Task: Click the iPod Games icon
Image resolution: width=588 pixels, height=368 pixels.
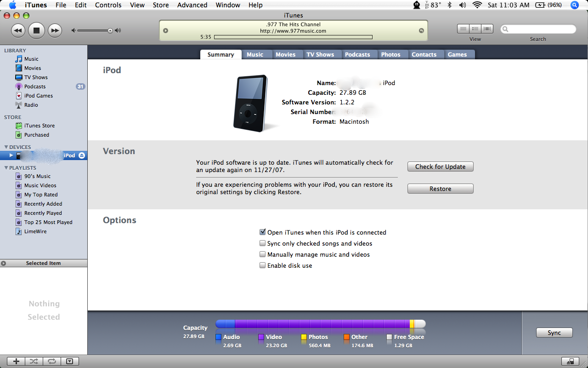Action: click(19, 96)
